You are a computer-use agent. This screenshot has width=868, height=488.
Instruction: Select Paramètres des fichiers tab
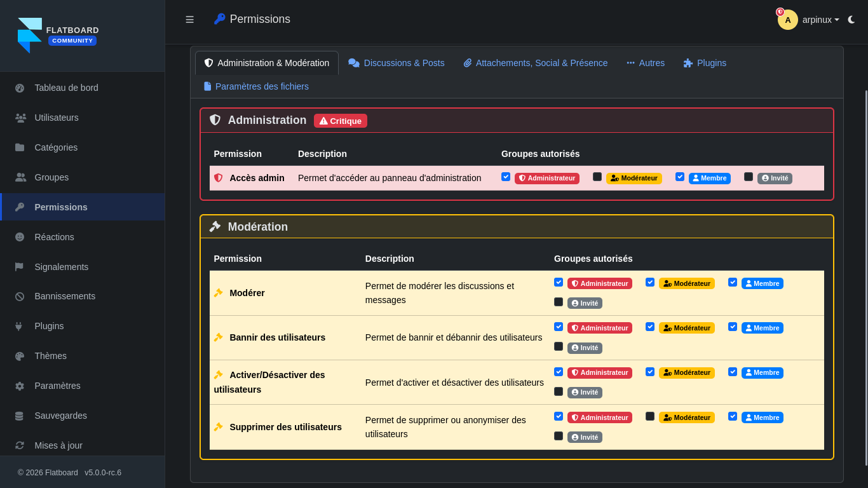click(256, 86)
